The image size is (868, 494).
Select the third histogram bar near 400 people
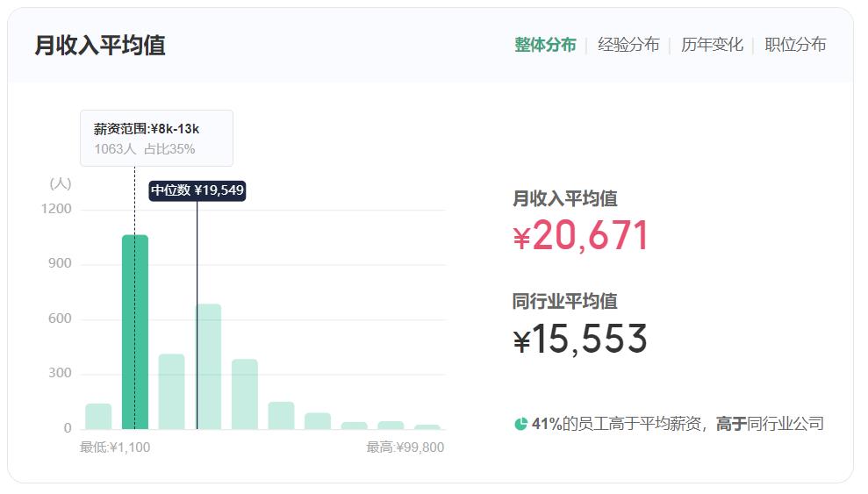171,392
